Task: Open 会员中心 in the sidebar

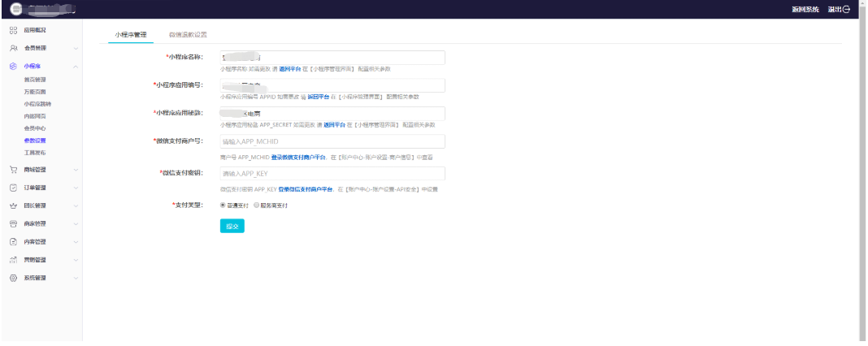Action: pyautogui.click(x=35, y=128)
